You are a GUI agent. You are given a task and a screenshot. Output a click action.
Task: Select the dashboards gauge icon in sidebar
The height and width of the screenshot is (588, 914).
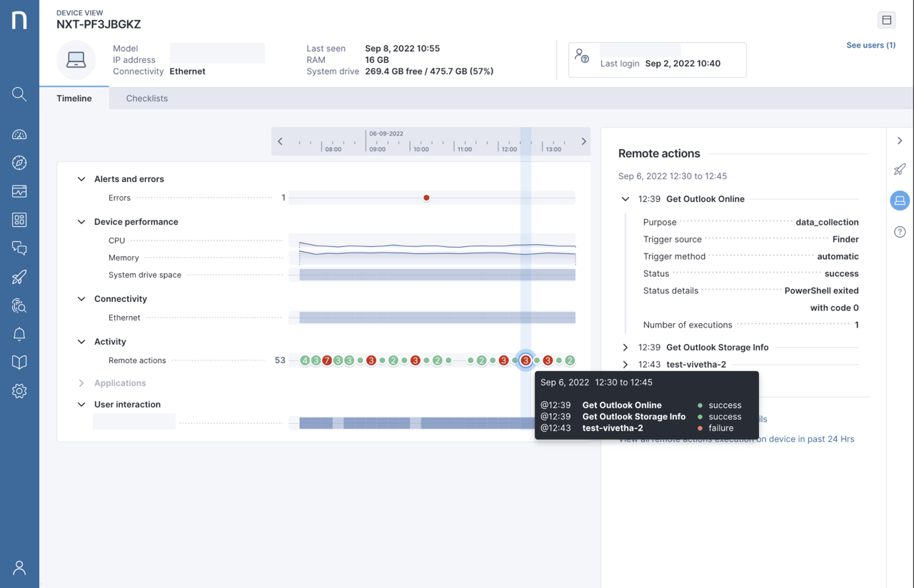pos(19,134)
